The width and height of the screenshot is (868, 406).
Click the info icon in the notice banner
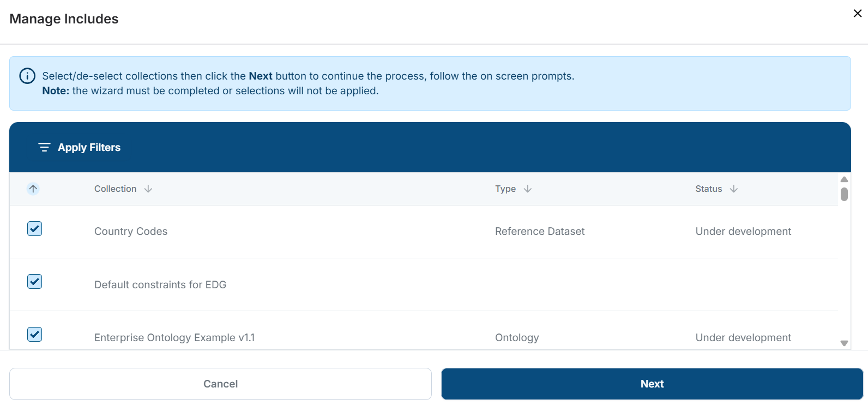pos(27,76)
